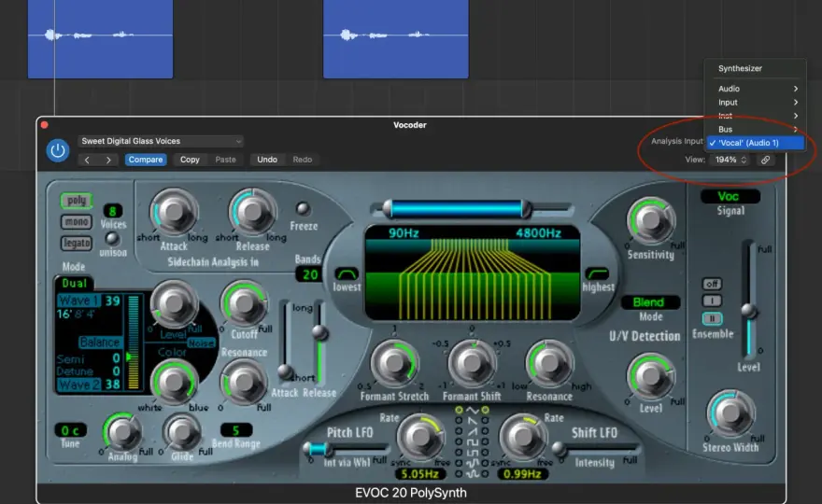Click the Cutoff knob
This screenshot has width=822, height=504.
(244, 303)
